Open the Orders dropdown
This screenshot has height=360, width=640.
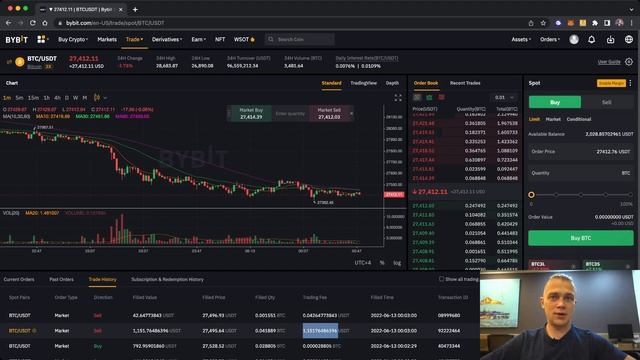[550, 40]
